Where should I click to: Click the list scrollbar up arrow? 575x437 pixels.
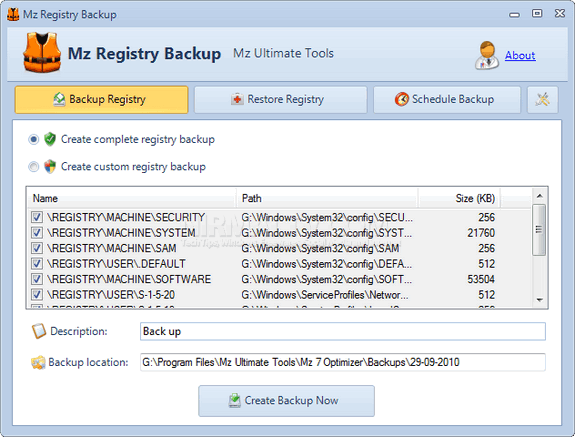[x=539, y=196]
